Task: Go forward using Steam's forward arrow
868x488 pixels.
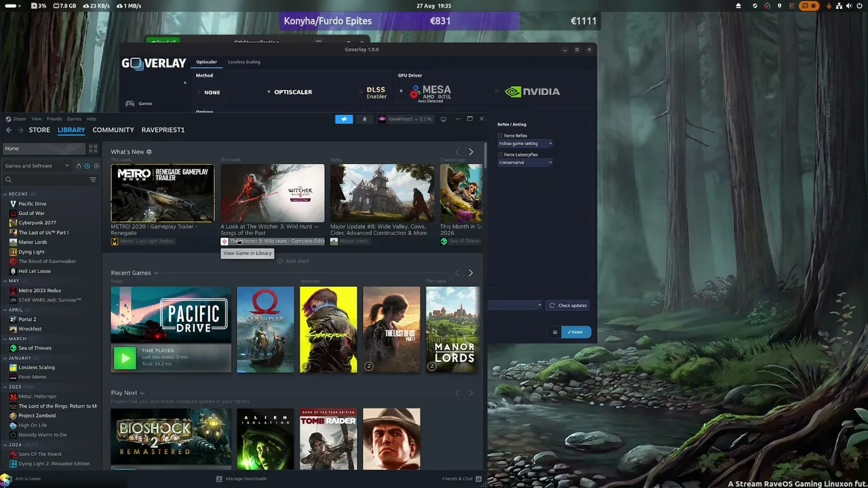Action: coord(20,130)
